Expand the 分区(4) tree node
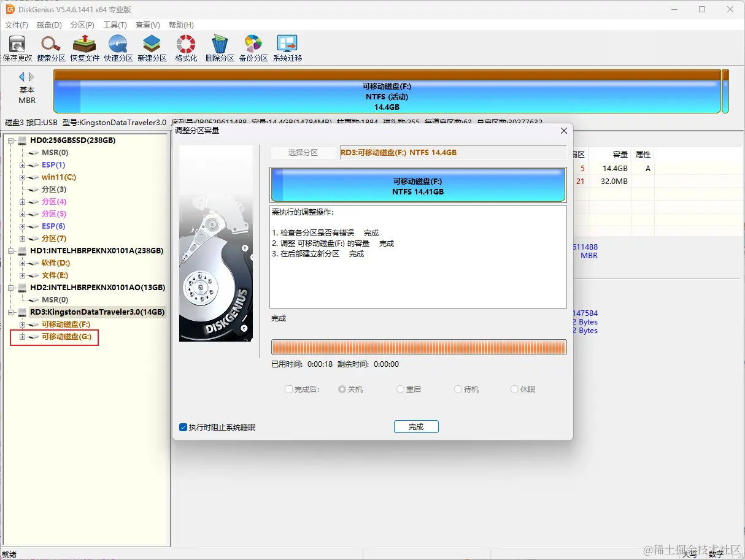The height and width of the screenshot is (560, 745). tap(23, 202)
